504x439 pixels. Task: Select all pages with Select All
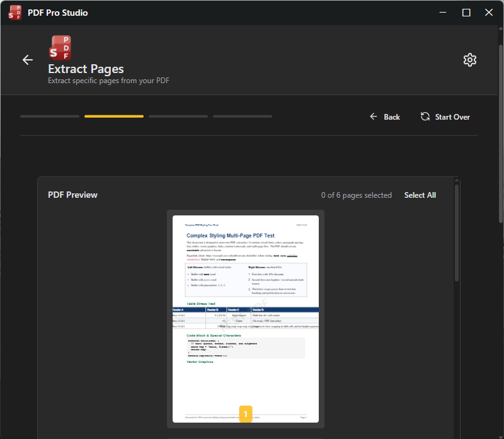420,195
